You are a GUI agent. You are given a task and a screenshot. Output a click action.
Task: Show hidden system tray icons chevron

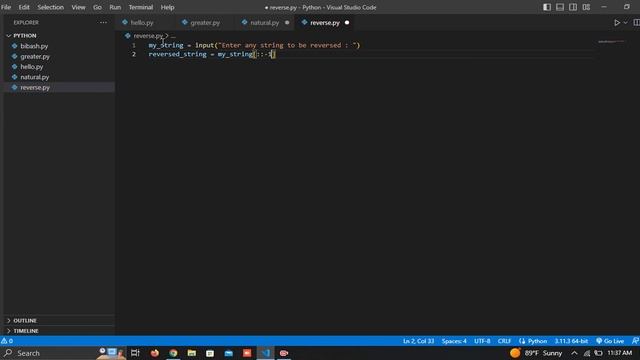[574, 353]
